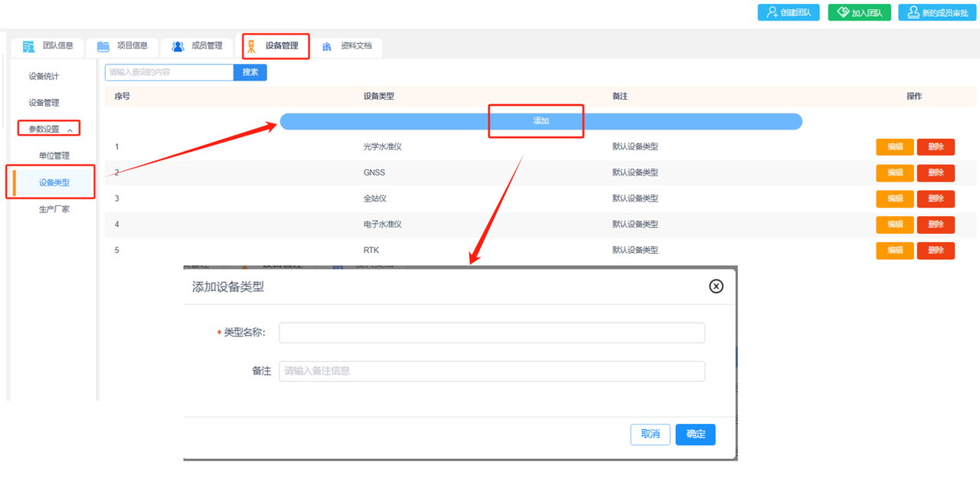The image size is (980, 492).
Task: Close the 添加设备类型 dialog with X icon
Action: click(x=716, y=286)
